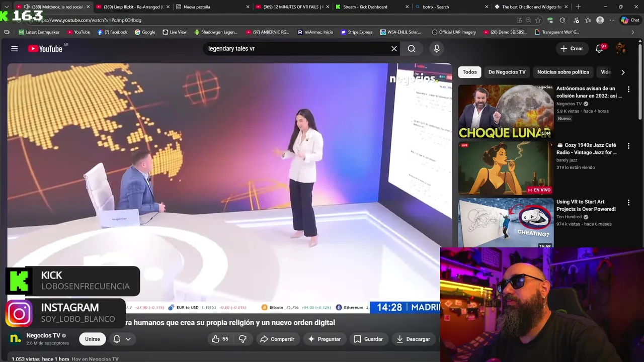
Task: Open the Transparent Wolf G... bookmark
Action: point(557,32)
